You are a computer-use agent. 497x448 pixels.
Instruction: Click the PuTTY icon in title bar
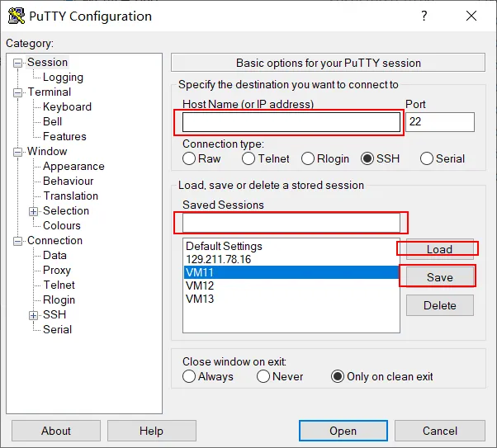[x=17, y=17]
